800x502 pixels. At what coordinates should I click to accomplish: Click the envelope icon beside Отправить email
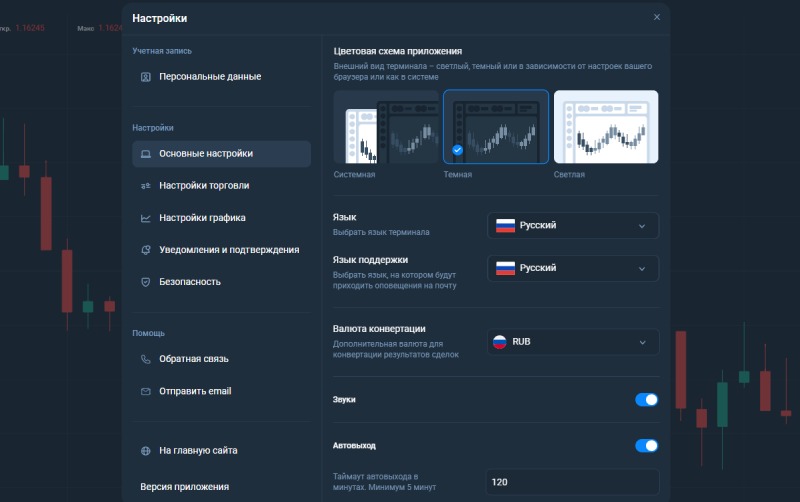145,391
